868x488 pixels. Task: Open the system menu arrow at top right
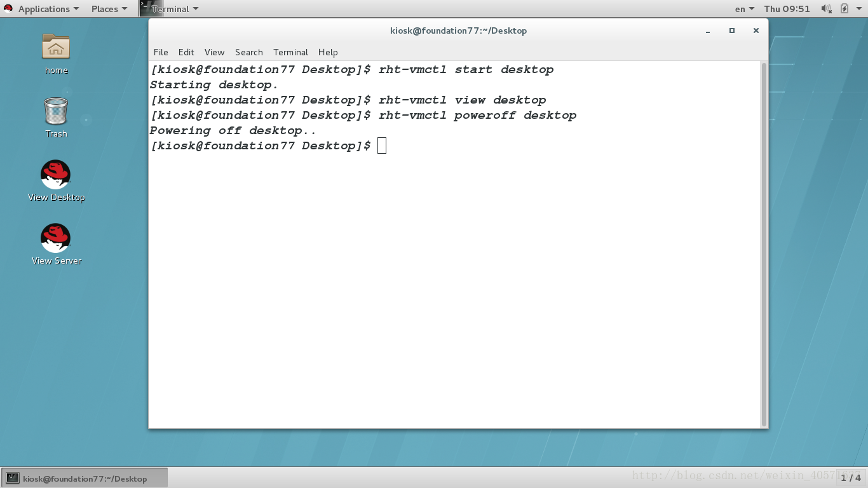point(860,9)
